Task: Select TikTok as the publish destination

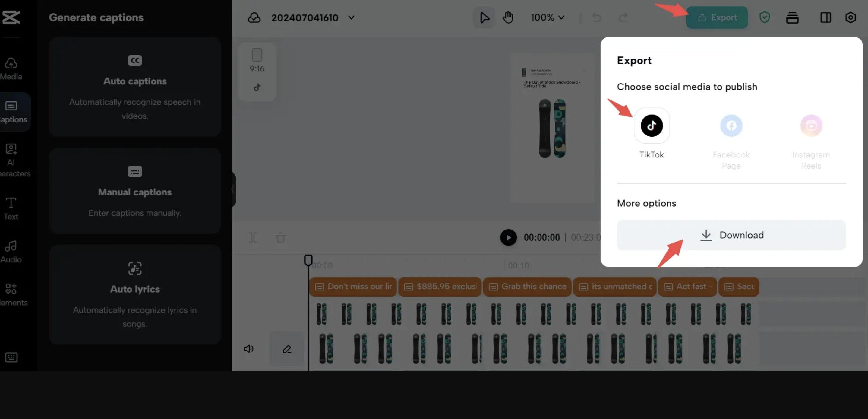Action: click(x=651, y=125)
